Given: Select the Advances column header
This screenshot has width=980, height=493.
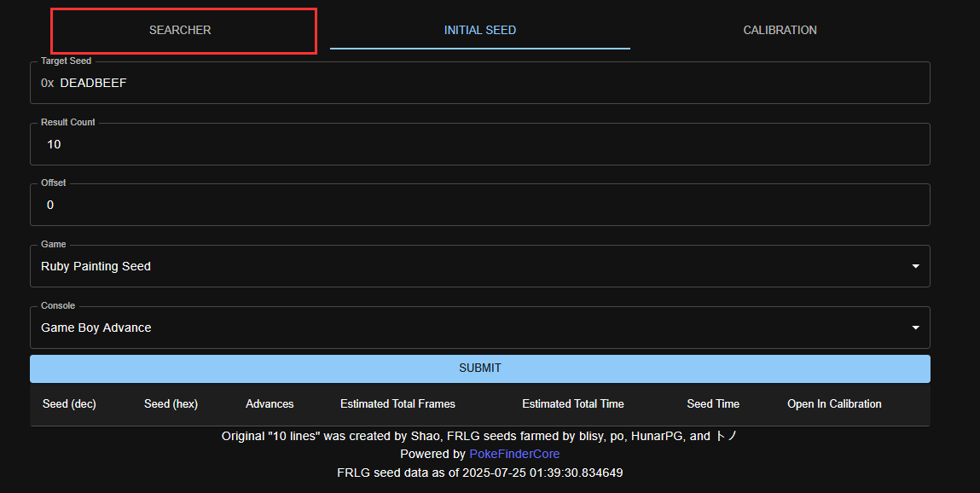Looking at the screenshot, I should 270,404.
